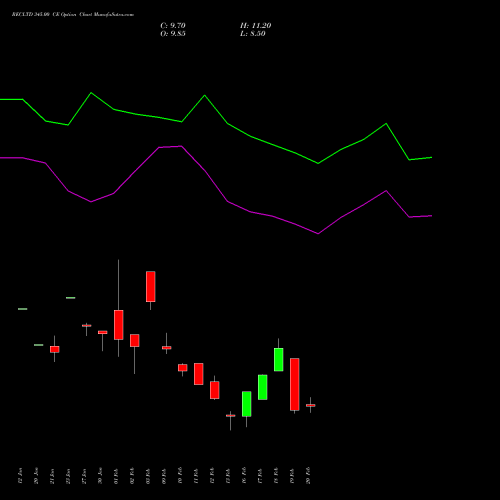Click the '12 Feb' date label
This screenshot has height=500, width=500.
tap(212, 476)
